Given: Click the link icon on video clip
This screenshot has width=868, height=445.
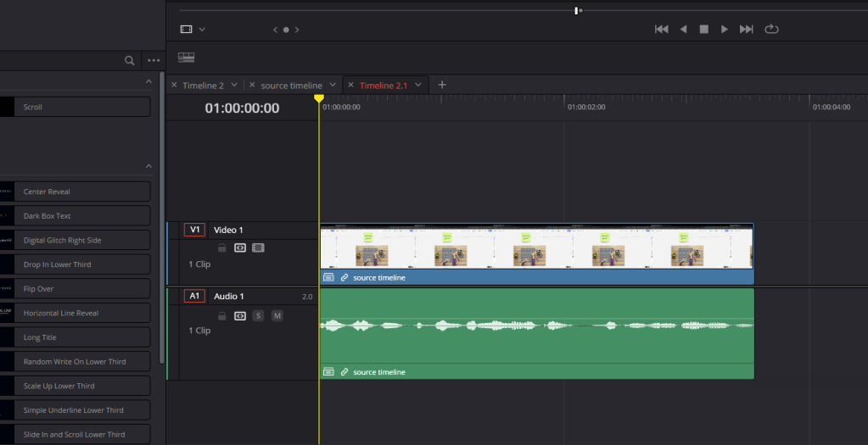Looking at the screenshot, I should click(x=344, y=277).
